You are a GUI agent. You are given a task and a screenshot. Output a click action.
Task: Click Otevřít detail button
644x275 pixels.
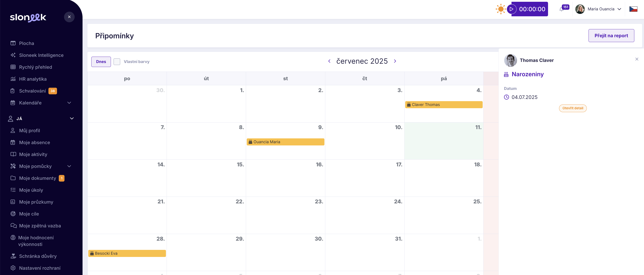(572, 108)
